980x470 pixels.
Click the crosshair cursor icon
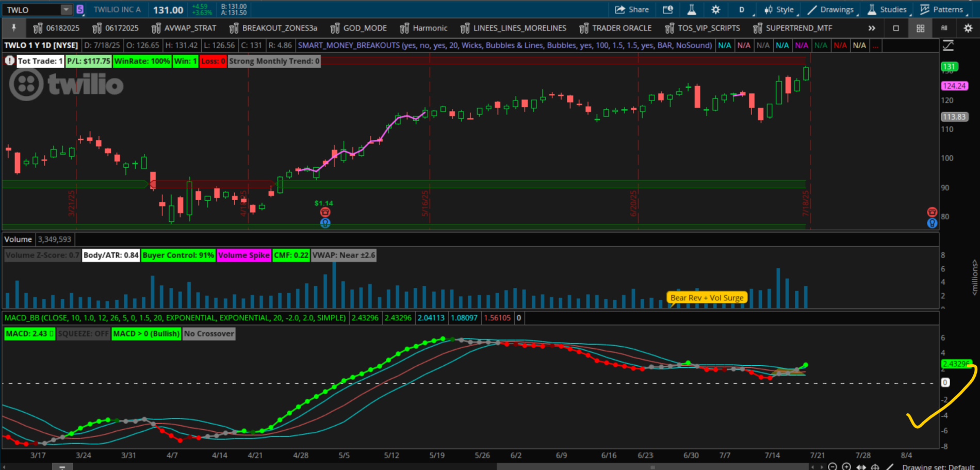pos(875,466)
